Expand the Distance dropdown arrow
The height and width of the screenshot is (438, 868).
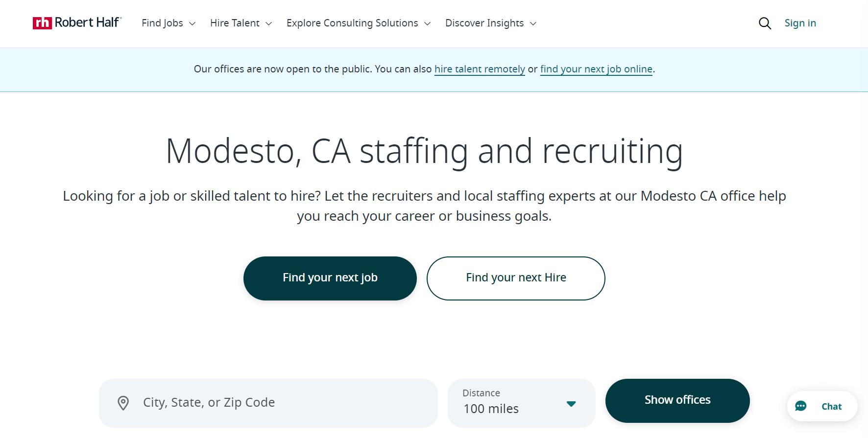pos(571,404)
